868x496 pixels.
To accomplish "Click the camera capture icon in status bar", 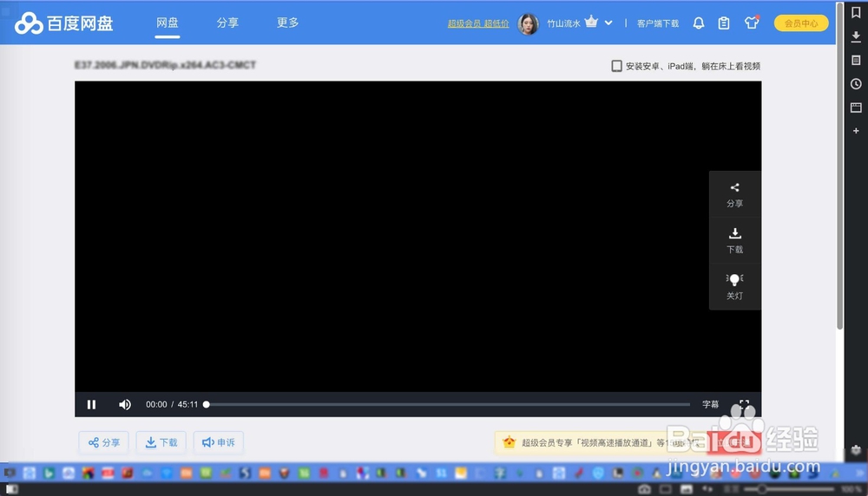I will point(644,489).
